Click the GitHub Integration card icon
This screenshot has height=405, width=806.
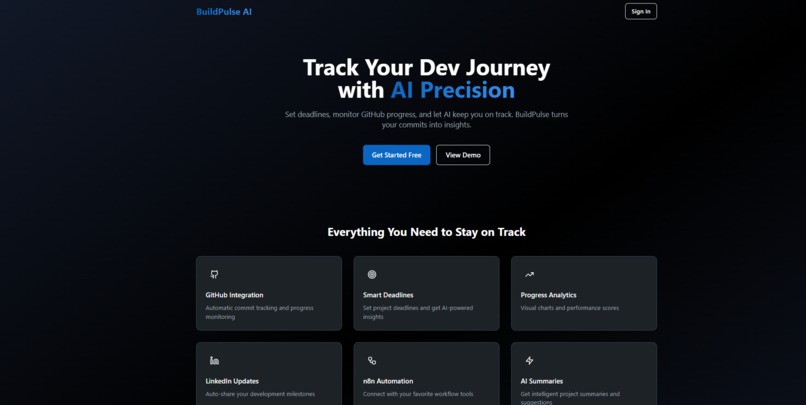click(x=214, y=274)
